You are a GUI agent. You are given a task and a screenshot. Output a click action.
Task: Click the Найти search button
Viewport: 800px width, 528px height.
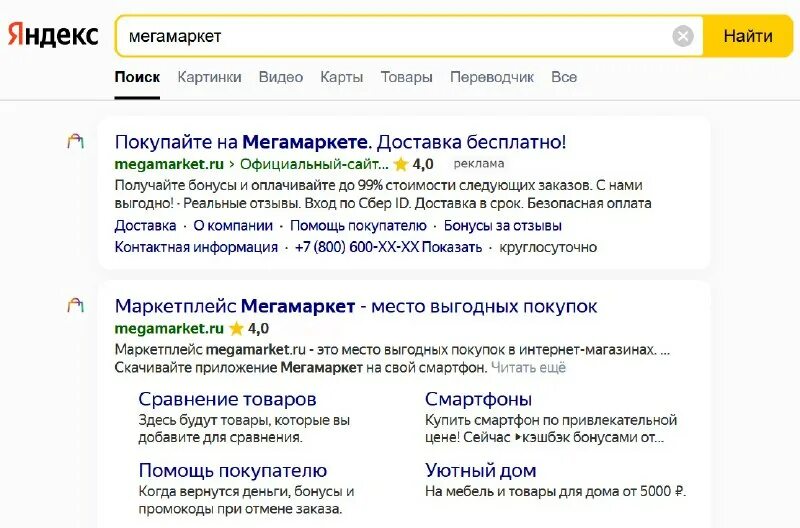[x=748, y=36]
